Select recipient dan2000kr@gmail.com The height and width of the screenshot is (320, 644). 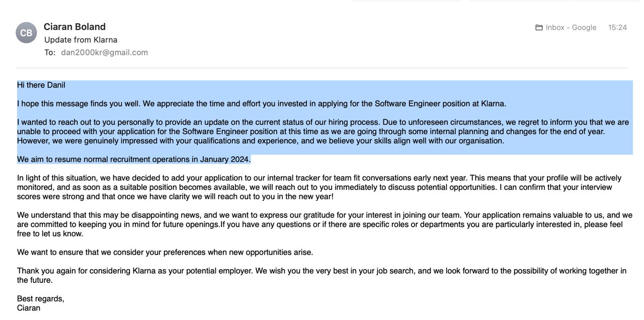(105, 52)
